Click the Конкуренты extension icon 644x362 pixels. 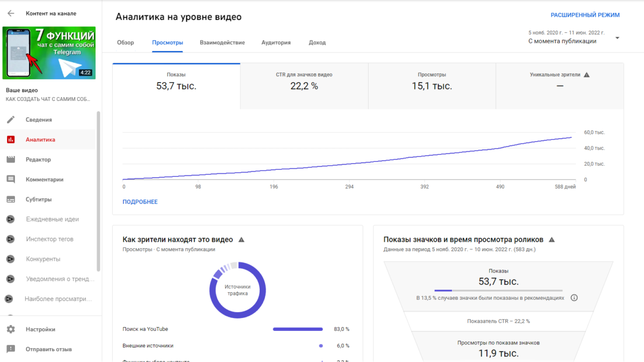[x=10, y=259]
